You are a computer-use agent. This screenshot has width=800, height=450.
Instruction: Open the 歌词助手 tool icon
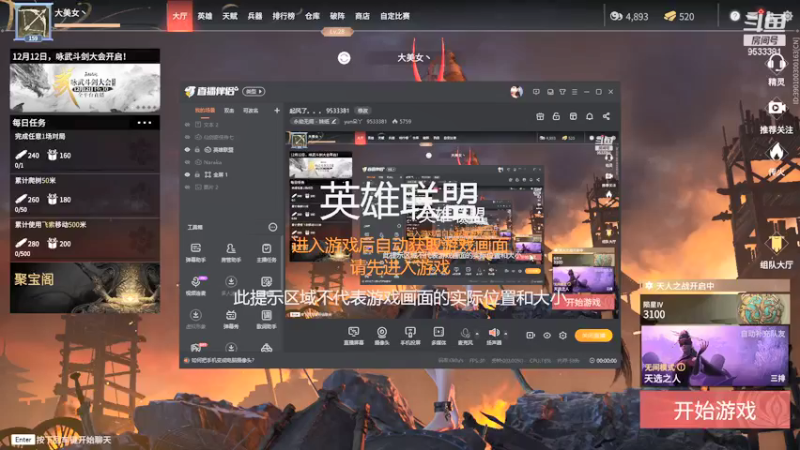(x=266, y=319)
